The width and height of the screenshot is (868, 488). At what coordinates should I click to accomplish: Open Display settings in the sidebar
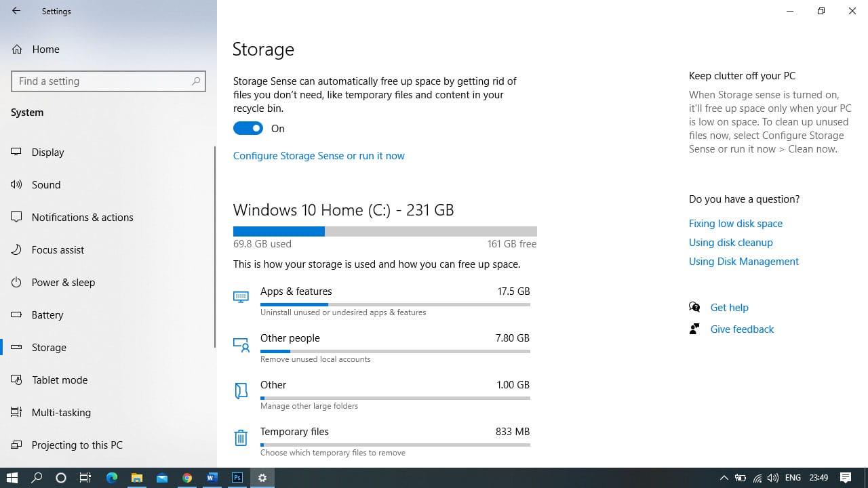(x=47, y=152)
